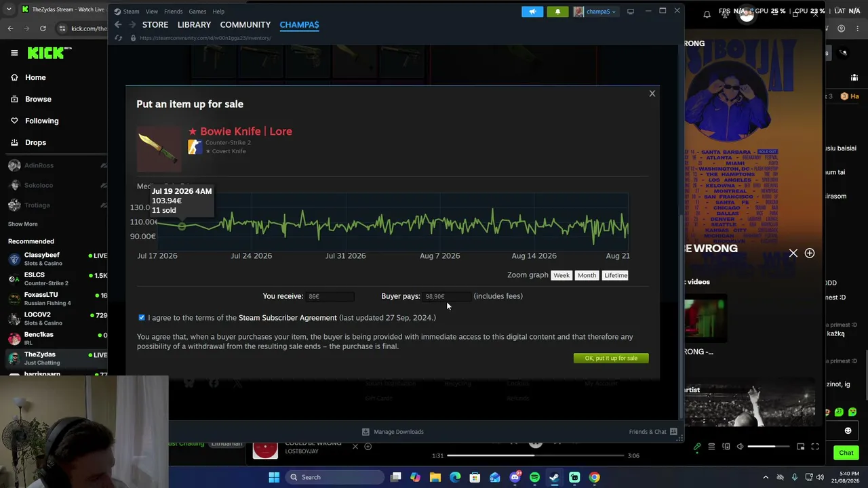This screenshot has height=488, width=868.
Task: Open Kick Following page
Action: pyautogui.click(x=35, y=121)
